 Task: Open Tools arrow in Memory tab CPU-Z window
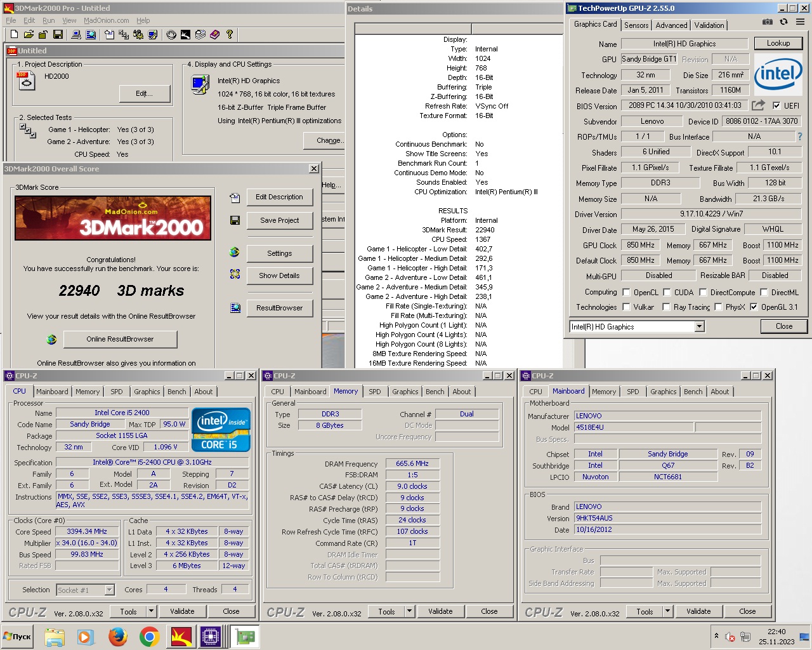click(x=409, y=611)
